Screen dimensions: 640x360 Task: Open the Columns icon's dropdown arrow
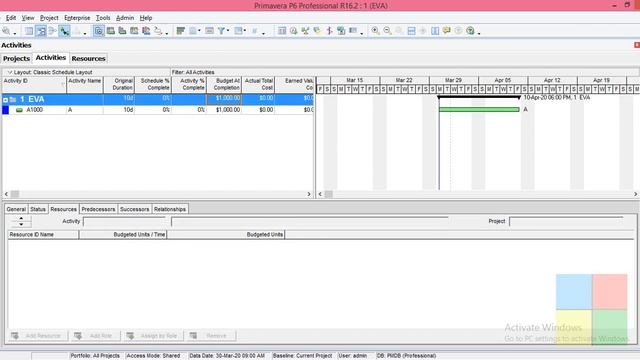[x=199, y=31]
